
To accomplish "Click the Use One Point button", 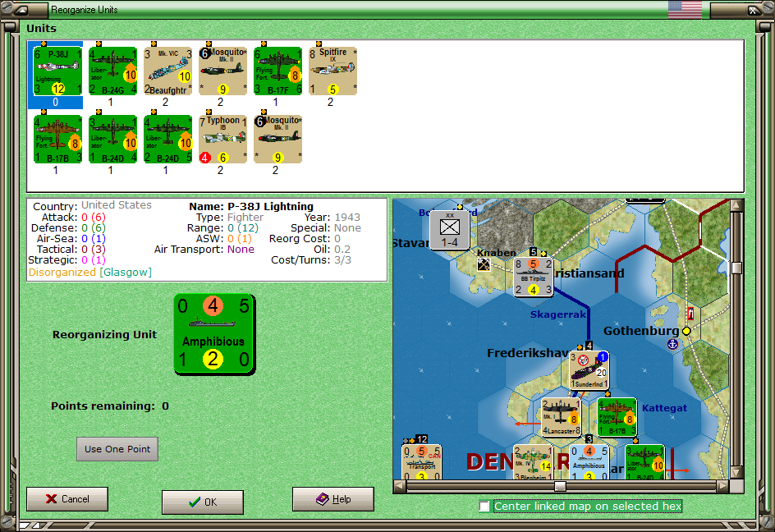I will pos(117,449).
